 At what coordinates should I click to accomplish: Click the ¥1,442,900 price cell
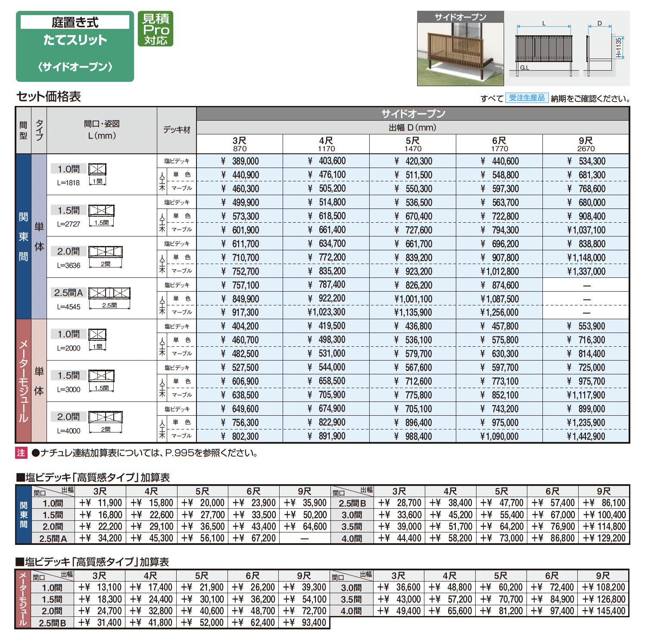[x=586, y=436]
